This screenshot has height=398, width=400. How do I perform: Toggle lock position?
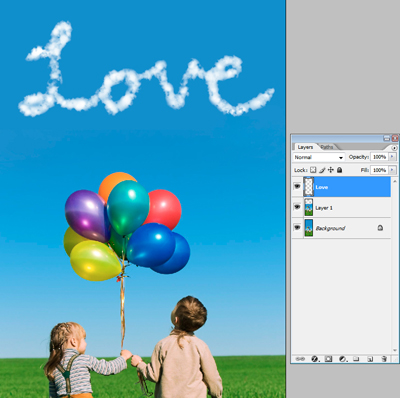point(331,170)
